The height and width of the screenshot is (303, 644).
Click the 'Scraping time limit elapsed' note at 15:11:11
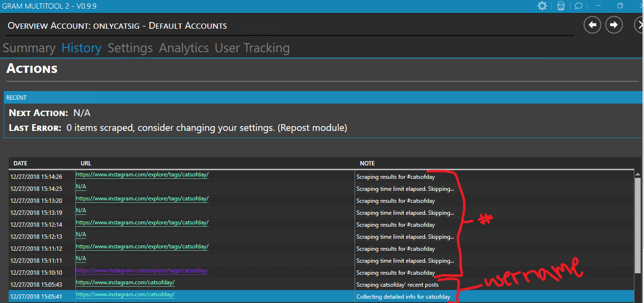405,261
